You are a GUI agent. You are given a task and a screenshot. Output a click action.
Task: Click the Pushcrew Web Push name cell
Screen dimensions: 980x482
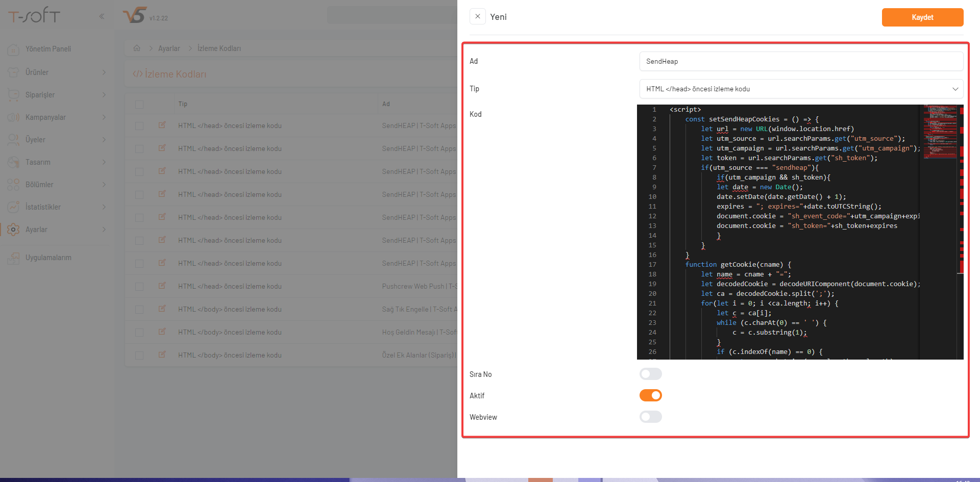coord(420,287)
